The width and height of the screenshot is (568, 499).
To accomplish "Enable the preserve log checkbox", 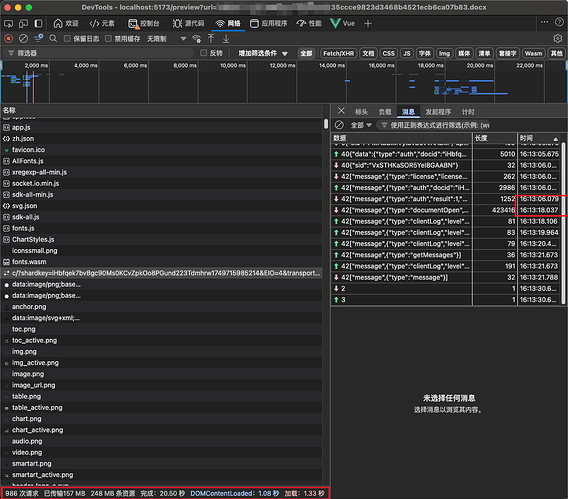I will pos(67,38).
